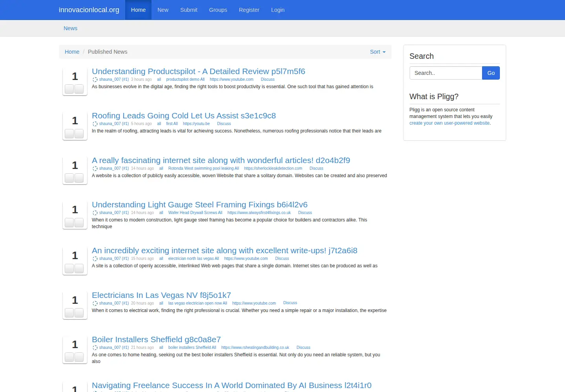Upvote the Roofing Leads Going Cold story
565x392 pixels.
(69, 134)
